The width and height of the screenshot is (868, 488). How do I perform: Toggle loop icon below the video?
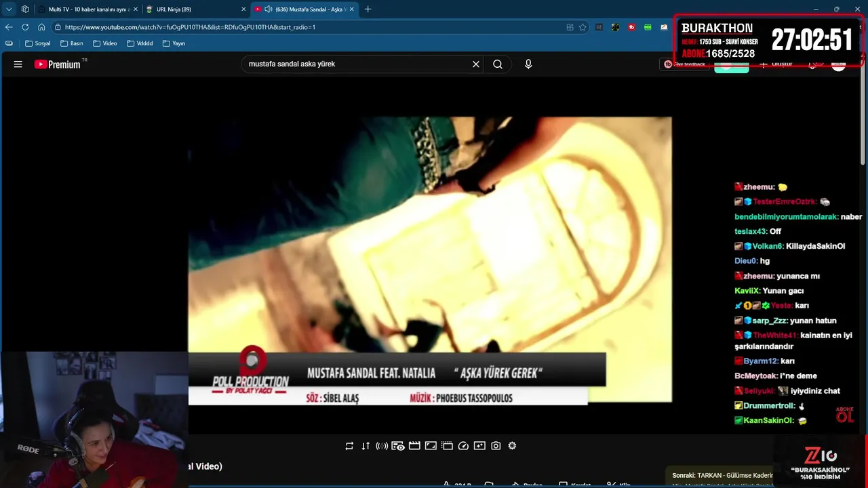(x=349, y=446)
